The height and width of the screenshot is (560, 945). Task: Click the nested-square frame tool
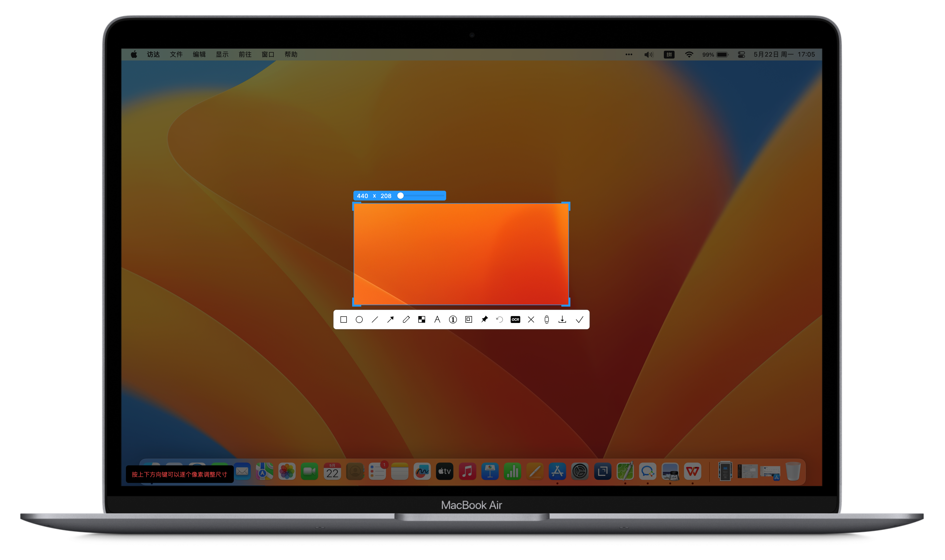[x=469, y=319]
